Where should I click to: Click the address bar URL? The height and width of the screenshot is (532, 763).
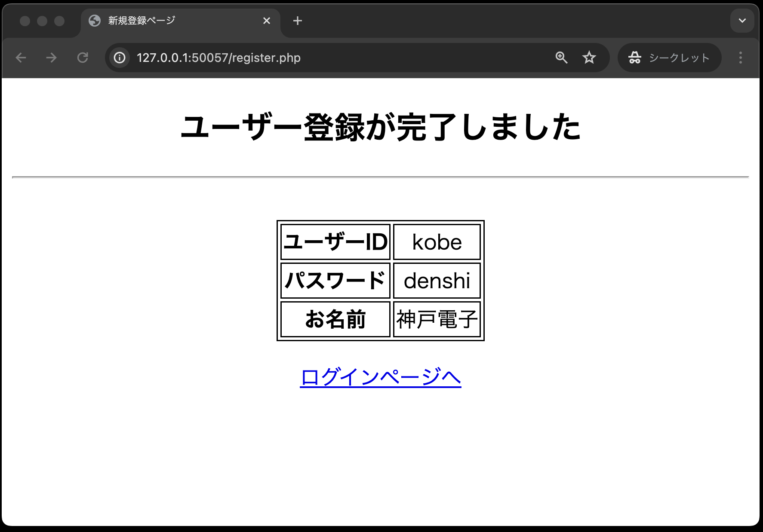pos(218,58)
